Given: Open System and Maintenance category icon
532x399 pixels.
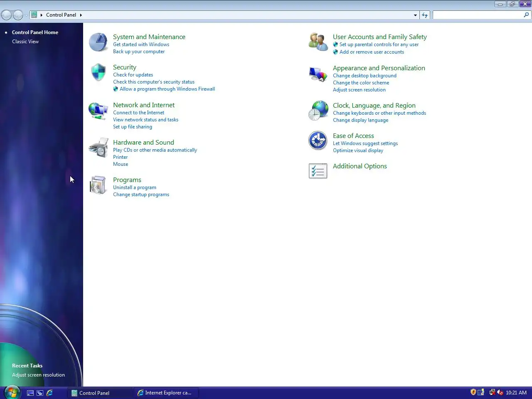Looking at the screenshot, I should coord(99,42).
